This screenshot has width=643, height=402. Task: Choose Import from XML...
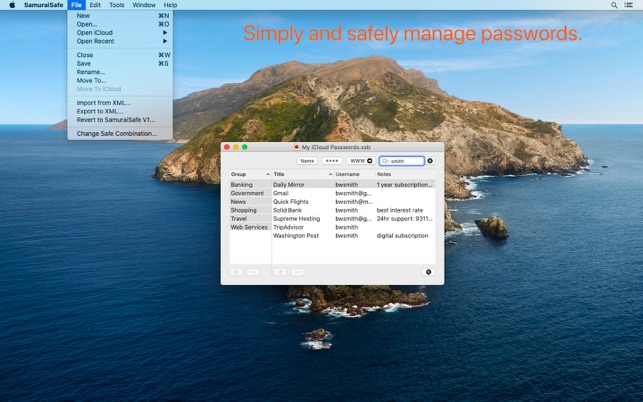click(x=120, y=103)
